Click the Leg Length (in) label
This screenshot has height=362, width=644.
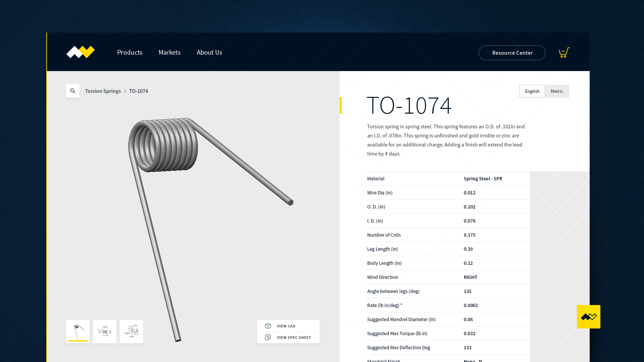coord(383,249)
